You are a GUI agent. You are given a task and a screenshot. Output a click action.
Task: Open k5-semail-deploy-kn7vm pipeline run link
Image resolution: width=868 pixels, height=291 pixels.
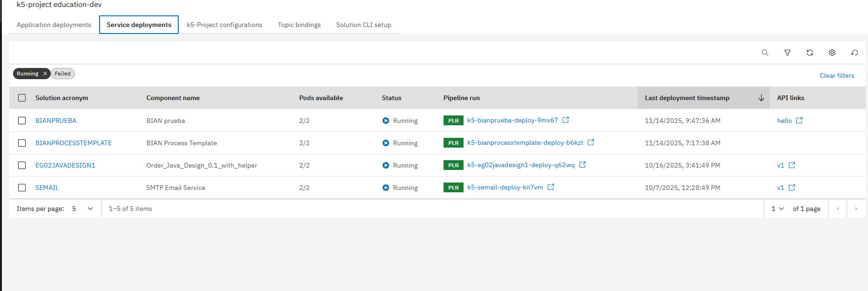coord(505,187)
